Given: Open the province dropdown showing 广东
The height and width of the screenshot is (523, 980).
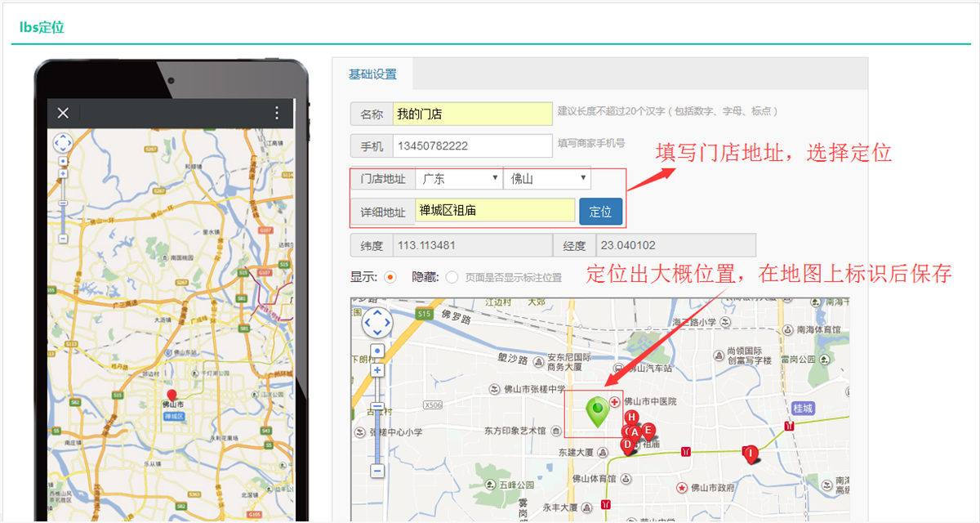Looking at the screenshot, I should [459, 178].
